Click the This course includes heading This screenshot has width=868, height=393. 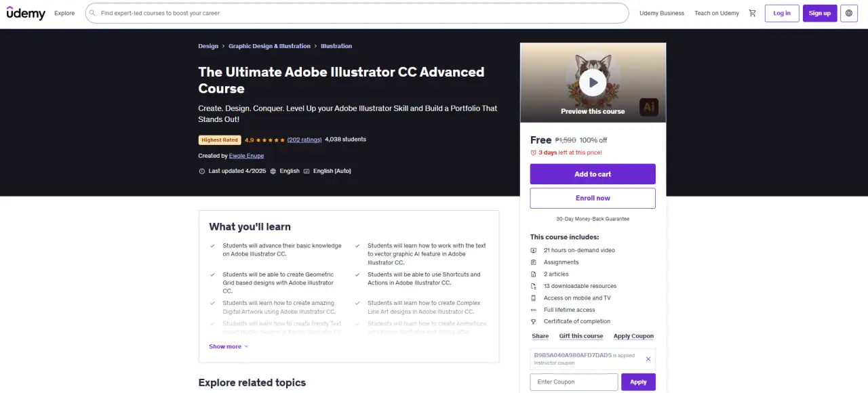coord(564,237)
